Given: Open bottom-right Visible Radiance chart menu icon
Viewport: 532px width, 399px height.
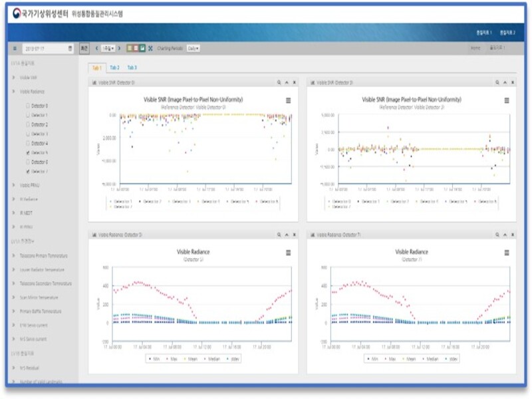Looking at the screenshot, I should pos(506,253).
